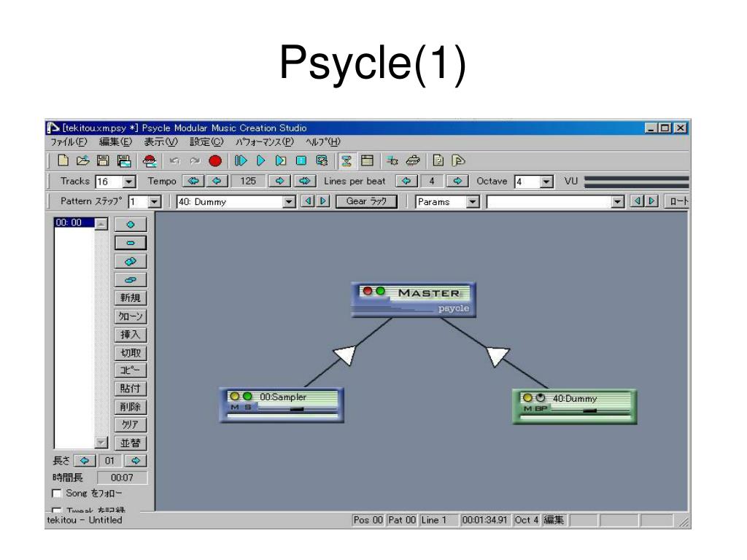Decrease tempo by large step double arrow
The image size is (747, 560).
pyautogui.click(x=193, y=181)
